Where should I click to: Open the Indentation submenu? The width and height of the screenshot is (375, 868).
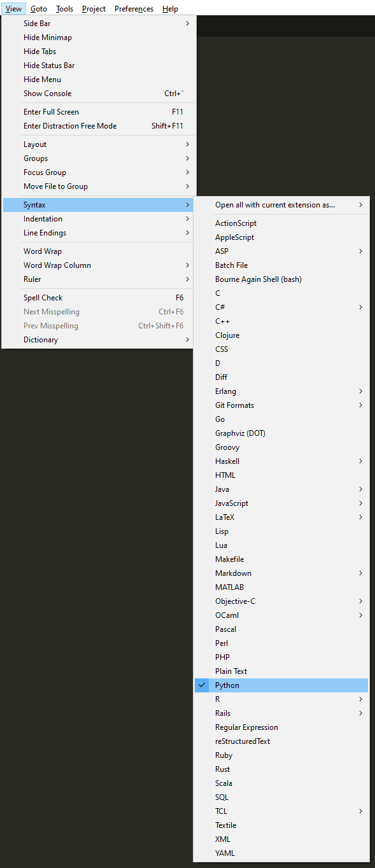(x=99, y=219)
